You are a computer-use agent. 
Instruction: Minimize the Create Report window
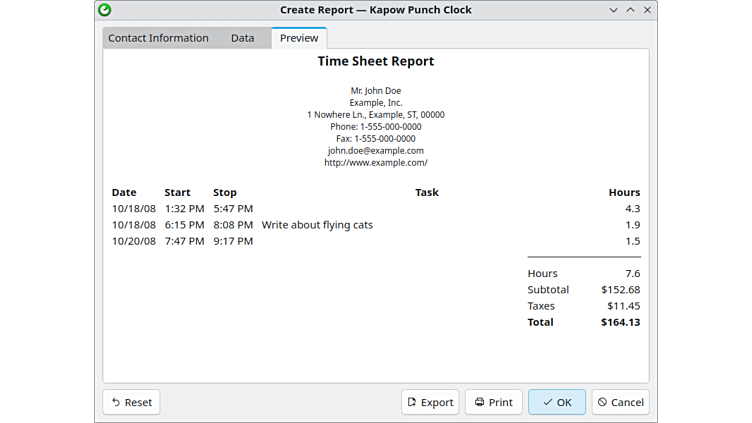(613, 10)
